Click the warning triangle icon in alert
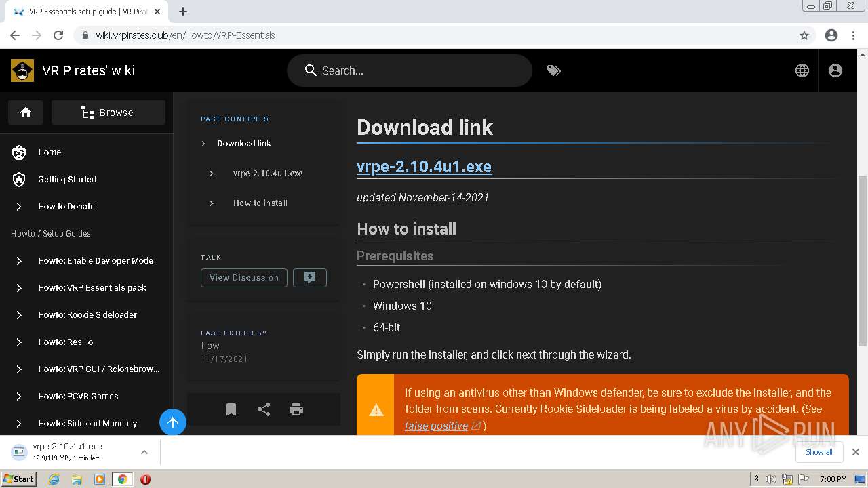The image size is (868, 488). tap(376, 409)
